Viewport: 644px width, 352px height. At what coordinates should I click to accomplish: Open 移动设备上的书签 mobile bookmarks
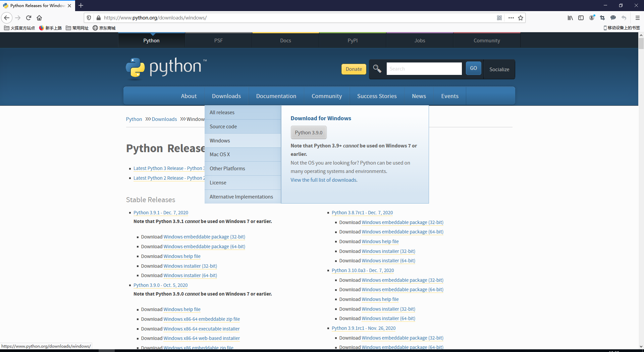click(x=622, y=28)
